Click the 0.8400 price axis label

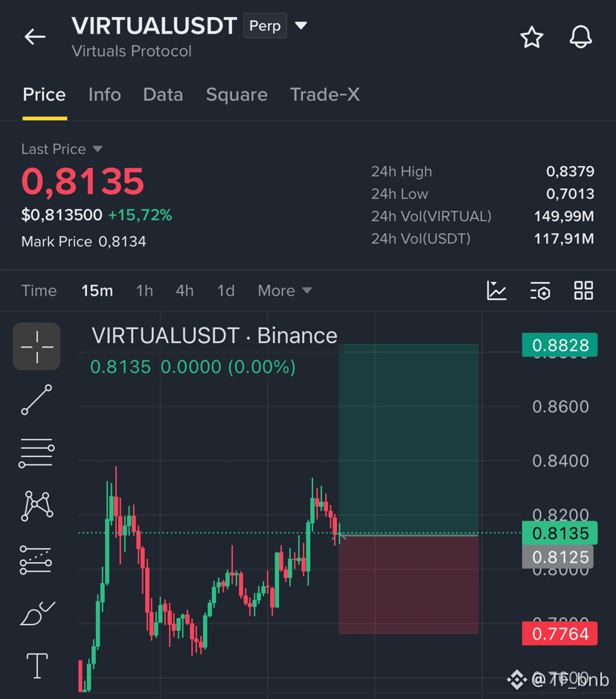(x=560, y=461)
